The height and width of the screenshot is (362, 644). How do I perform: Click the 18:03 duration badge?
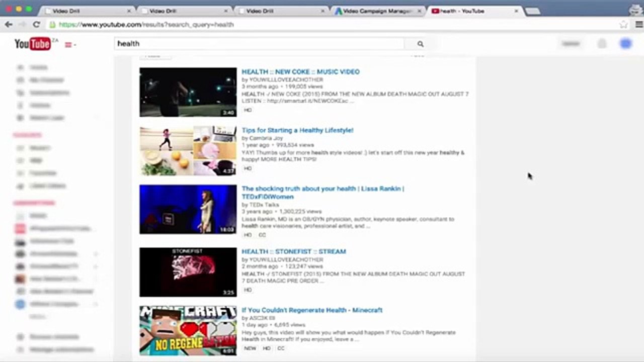tap(227, 229)
